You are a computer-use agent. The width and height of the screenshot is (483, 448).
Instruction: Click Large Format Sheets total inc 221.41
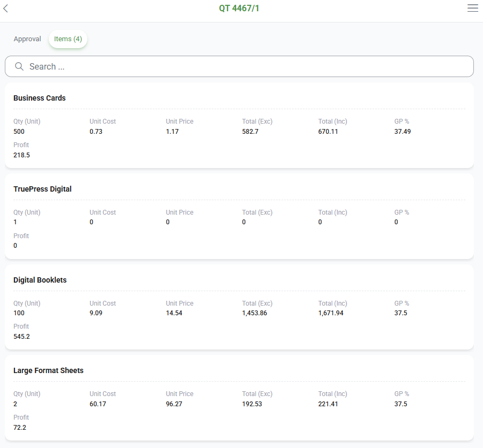328,404
